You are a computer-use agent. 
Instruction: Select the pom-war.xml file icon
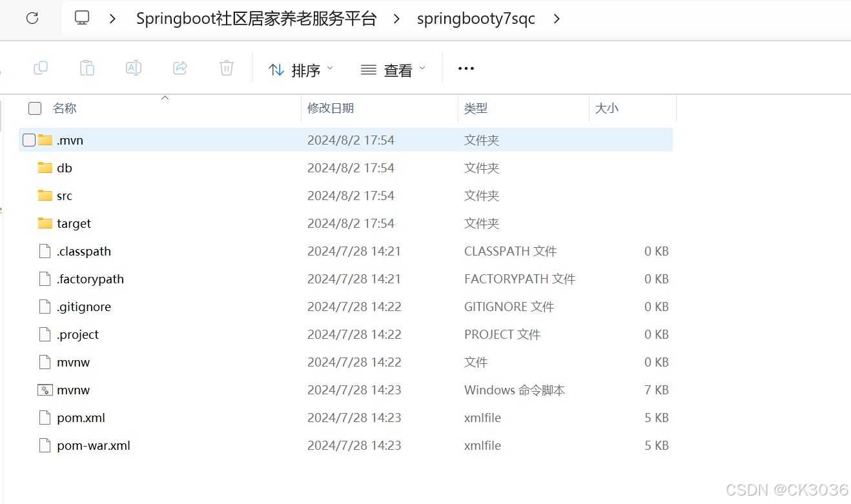pos(45,445)
